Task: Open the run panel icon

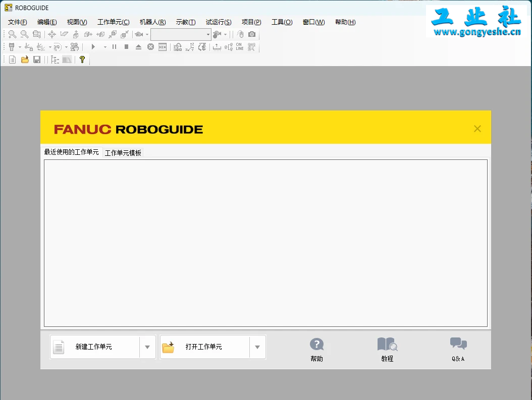Action: tap(163, 47)
